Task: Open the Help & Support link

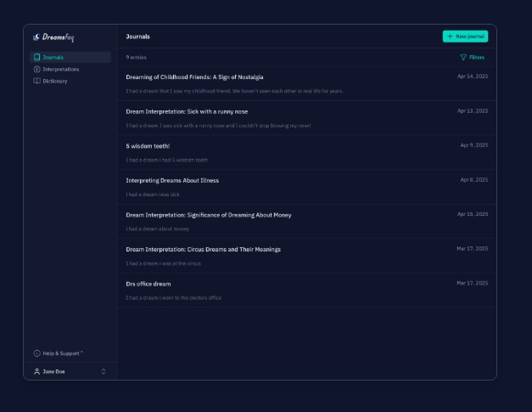Action: [x=61, y=353]
